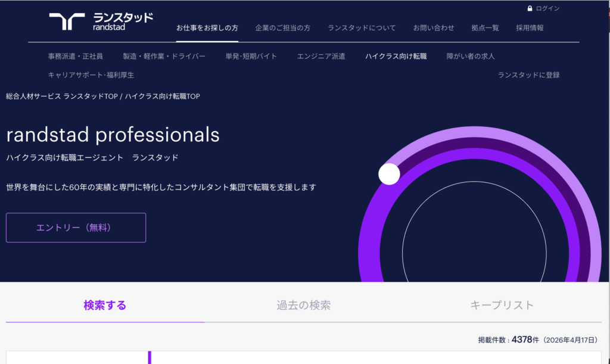Select ハイクラス向け転職 submenu item
The image size is (610, 364).
click(396, 57)
